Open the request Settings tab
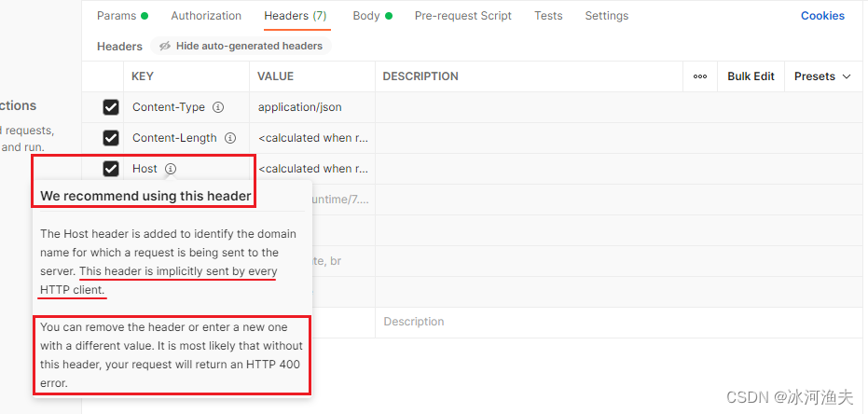The image size is (868, 414). pyautogui.click(x=607, y=16)
